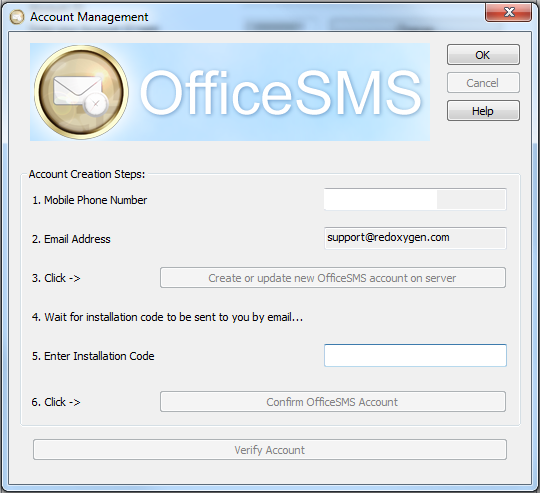Click the Account Management title bar text
The height and width of the screenshot is (493, 540).
(89, 17)
